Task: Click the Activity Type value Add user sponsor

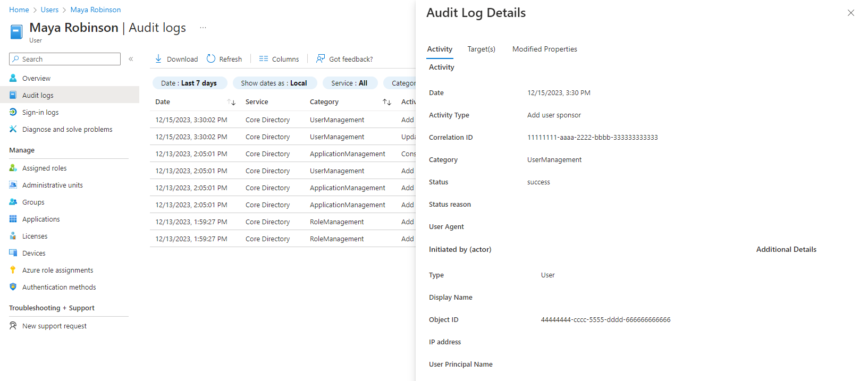Action: click(x=554, y=115)
